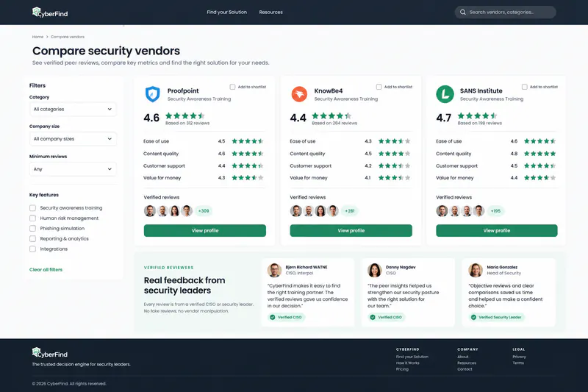The width and height of the screenshot is (588, 392).
Task: Open the Minimum reviews Any dropdown
Action: 73,169
